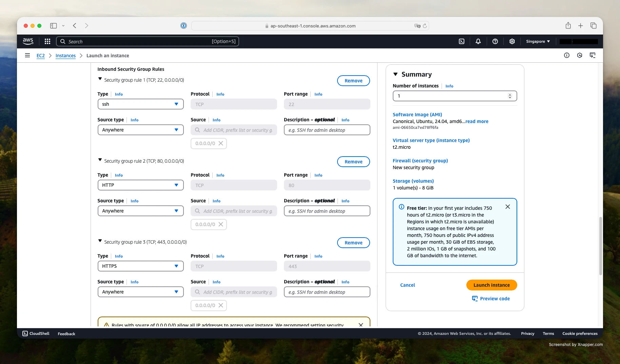This screenshot has width=620, height=364.
Task: Click the Safari share icon
Action: click(568, 25)
